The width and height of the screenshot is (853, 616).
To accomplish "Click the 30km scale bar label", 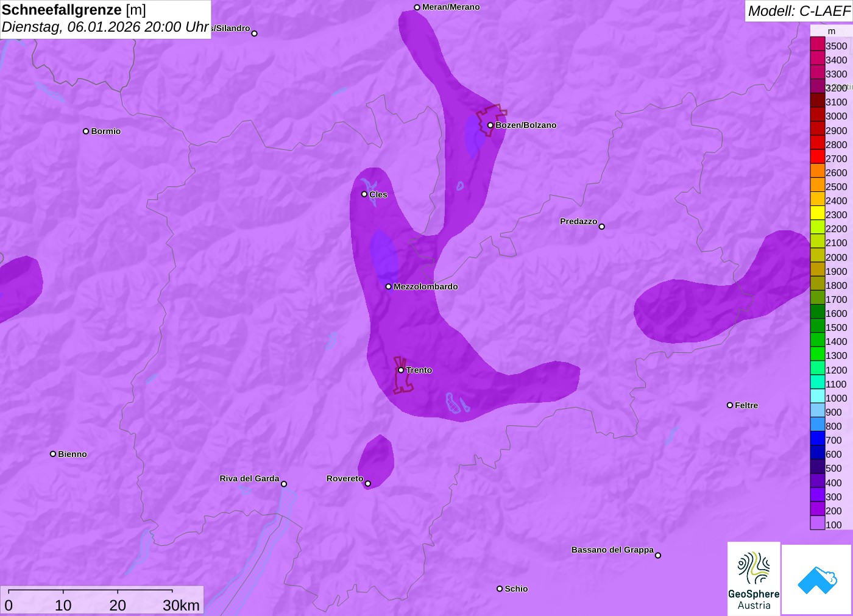I will 181,605.
